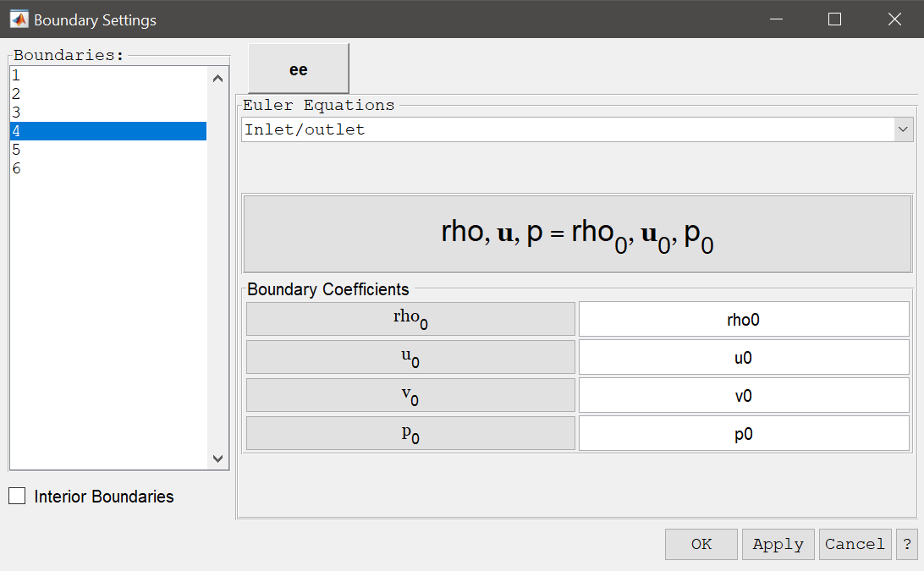
Task: Edit the p0 coefficient input field
Action: (x=744, y=434)
